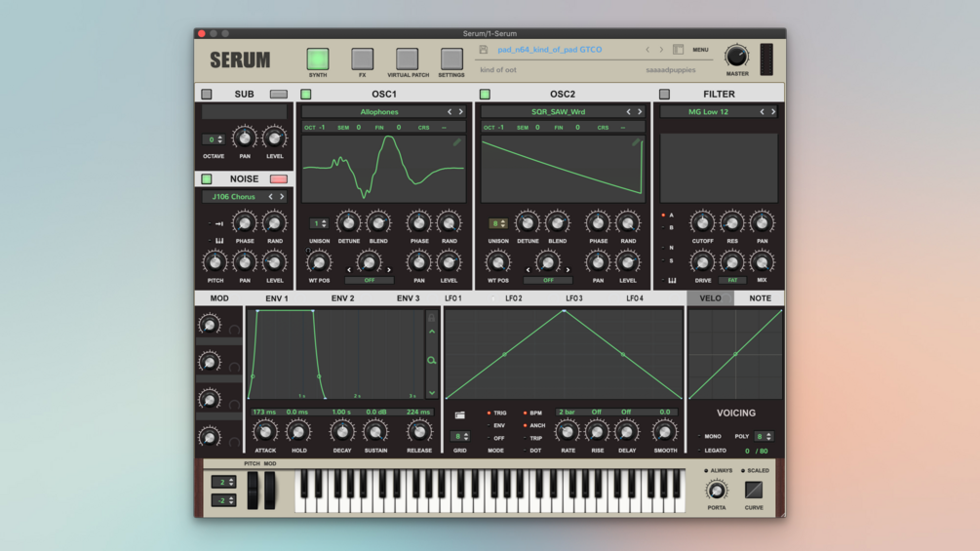Click the OSC1 warp mode OFF button
This screenshot has width=980, height=551.
coord(370,281)
